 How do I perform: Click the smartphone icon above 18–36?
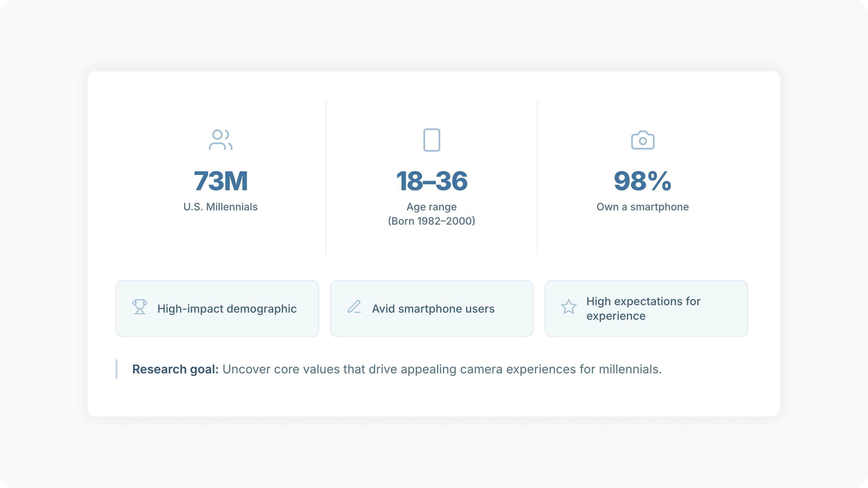point(432,140)
